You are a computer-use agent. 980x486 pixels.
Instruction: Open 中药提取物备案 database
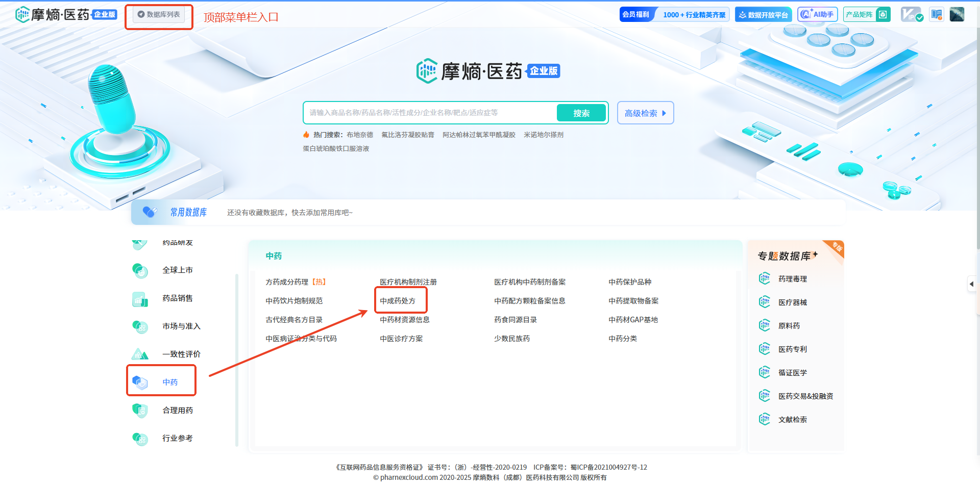coord(633,300)
